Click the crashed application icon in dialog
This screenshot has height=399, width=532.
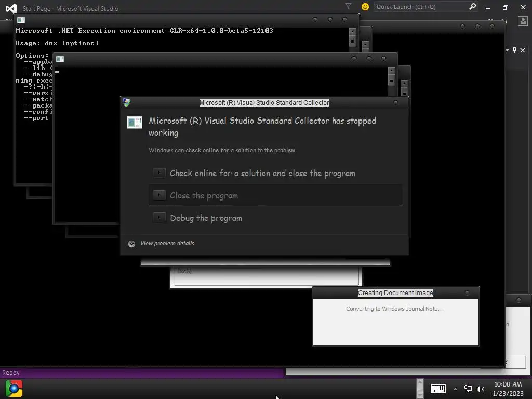(x=135, y=122)
